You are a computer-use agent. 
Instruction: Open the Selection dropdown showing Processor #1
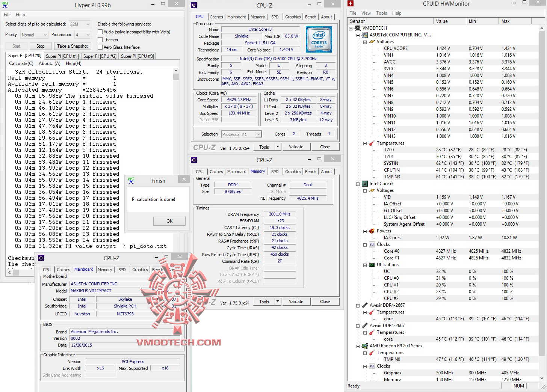click(x=241, y=134)
